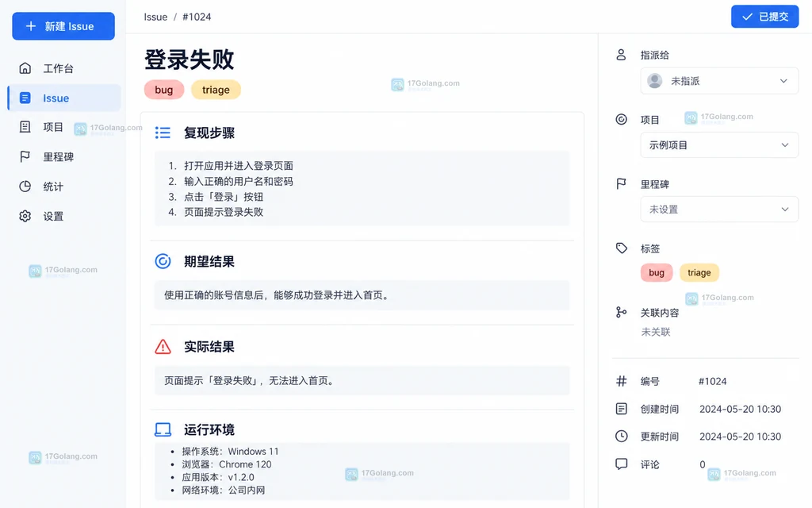Click the 运行环境 heading
Image resolution: width=812 pixels, height=508 pixels.
click(209, 429)
